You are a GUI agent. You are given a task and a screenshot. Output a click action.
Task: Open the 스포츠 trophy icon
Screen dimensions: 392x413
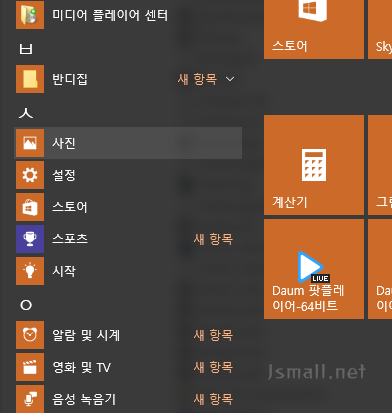tap(30, 239)
